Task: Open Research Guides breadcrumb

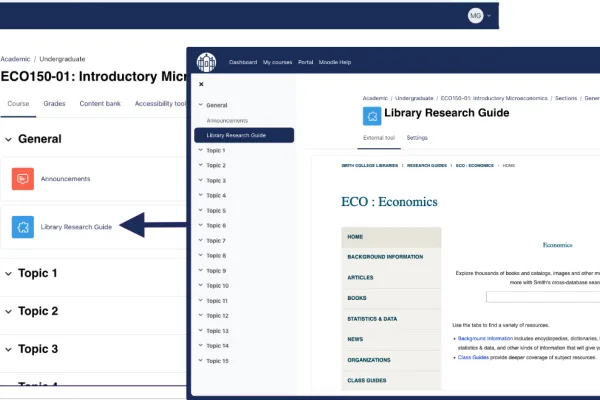Action: 427,165
